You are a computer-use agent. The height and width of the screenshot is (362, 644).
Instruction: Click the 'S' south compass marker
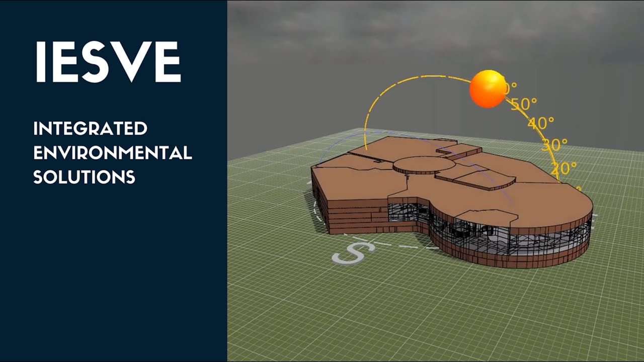tap(354, 253)
